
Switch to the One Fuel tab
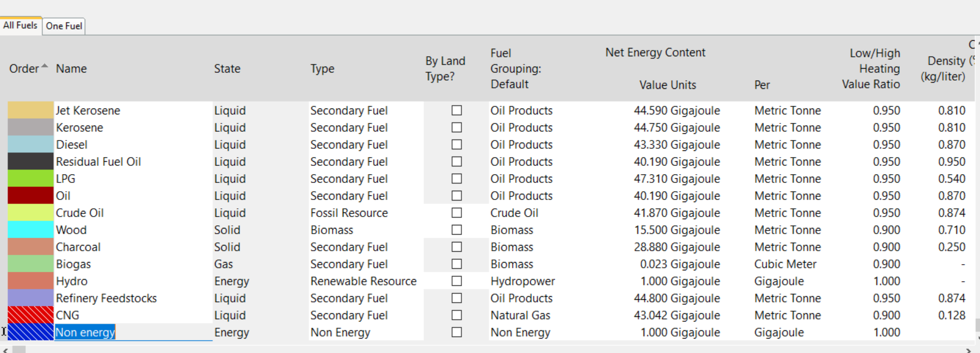pos(64,26)
